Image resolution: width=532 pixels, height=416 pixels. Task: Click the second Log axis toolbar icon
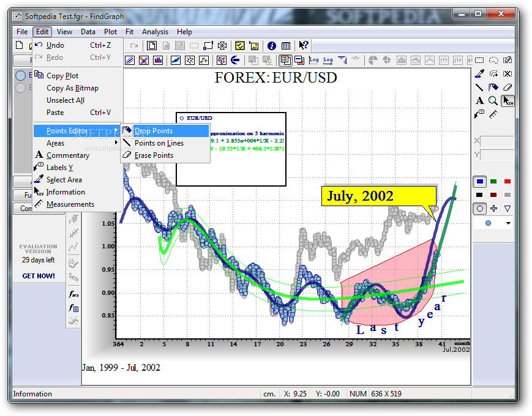[328, 61]
